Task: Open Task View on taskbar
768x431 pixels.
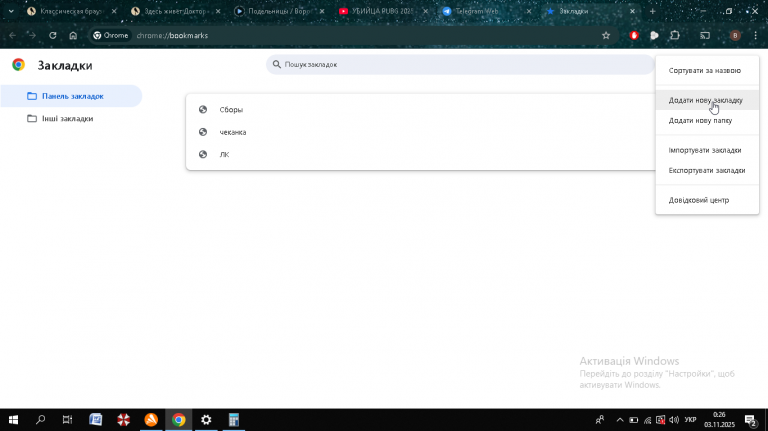Action: (68, 420)
